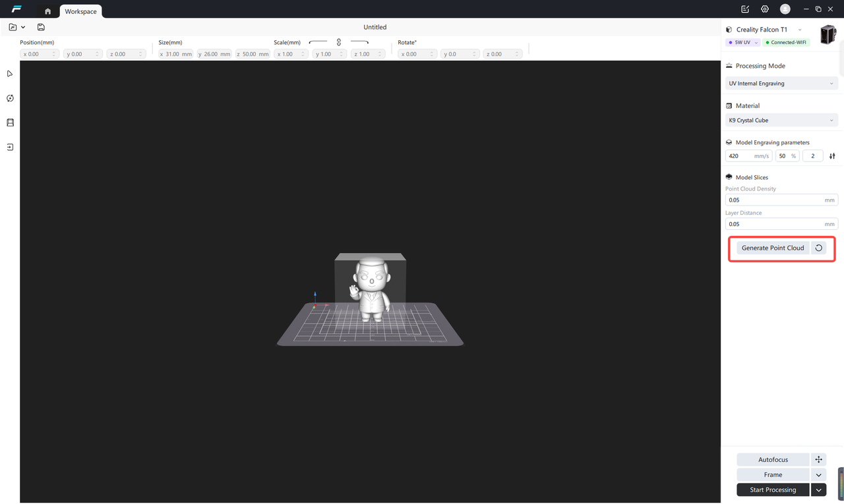This screenshot has height=504, width=844.
Task: Click the Point Cloud Density input field
Action: (x=773, y=200)
